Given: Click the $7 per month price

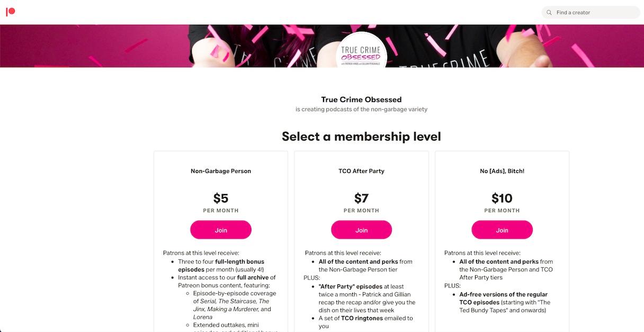Looking at the screenshot, I should click(x=361, y=198).
